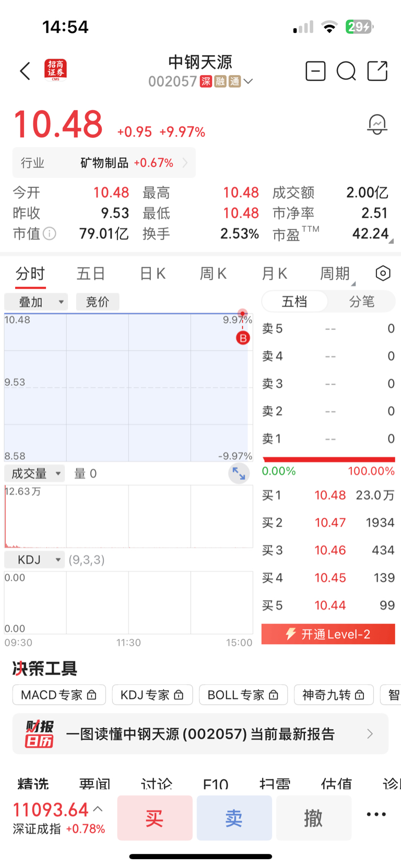
Task: Open the KDJ indicator dropdown
Action: click(x=34, y=560)
